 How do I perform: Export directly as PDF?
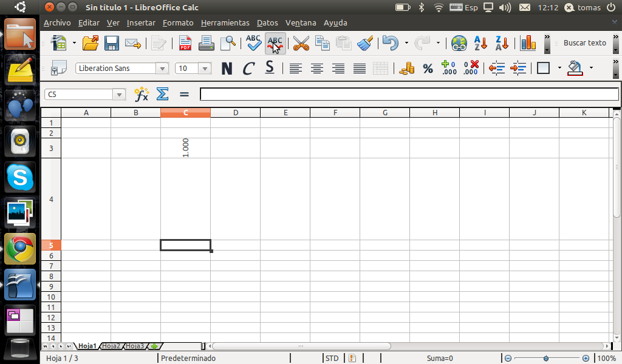point(185,43)
